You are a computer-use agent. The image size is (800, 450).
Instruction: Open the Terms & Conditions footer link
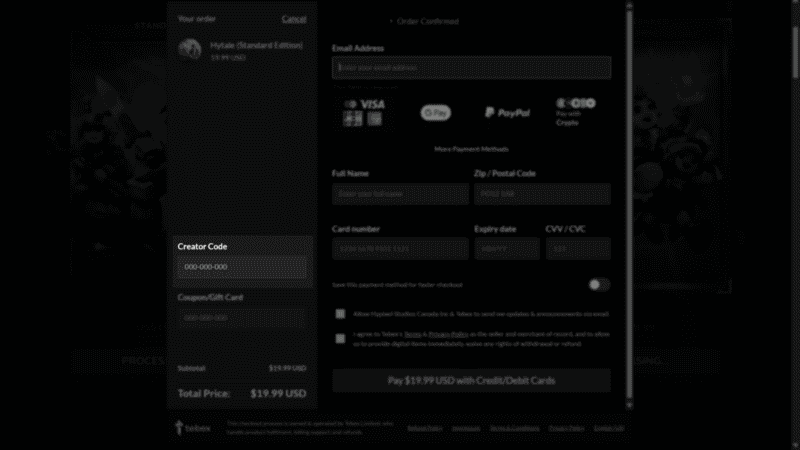[514, 429]
